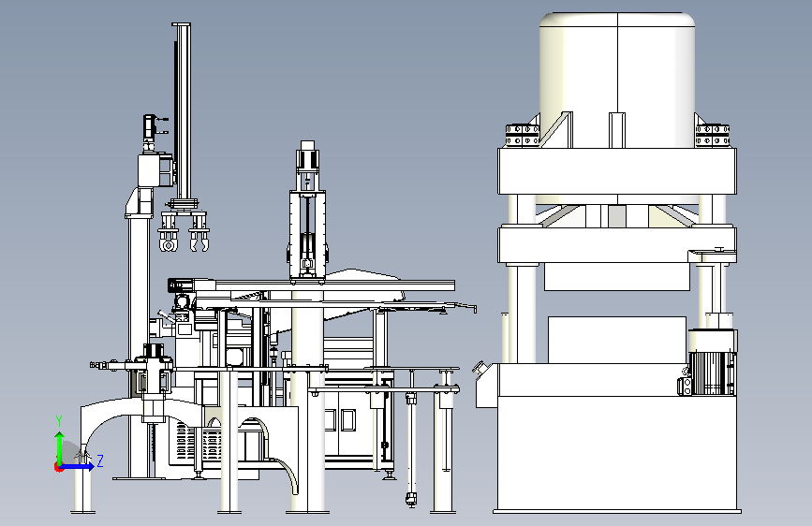This screenshot has height=526, width=812.
Task: Select the dual gripper claws of the manipulator
Action: pos(184,231)
